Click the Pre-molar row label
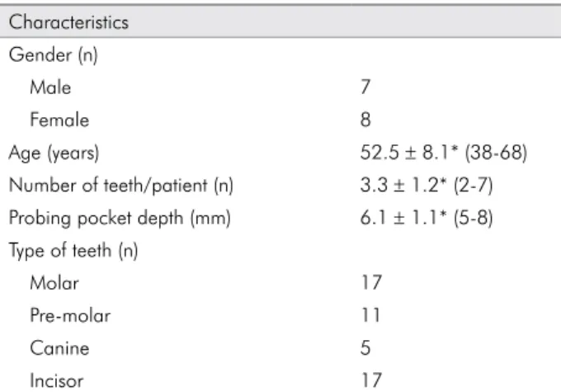561x392 pixels. click(x=70, y=315)
